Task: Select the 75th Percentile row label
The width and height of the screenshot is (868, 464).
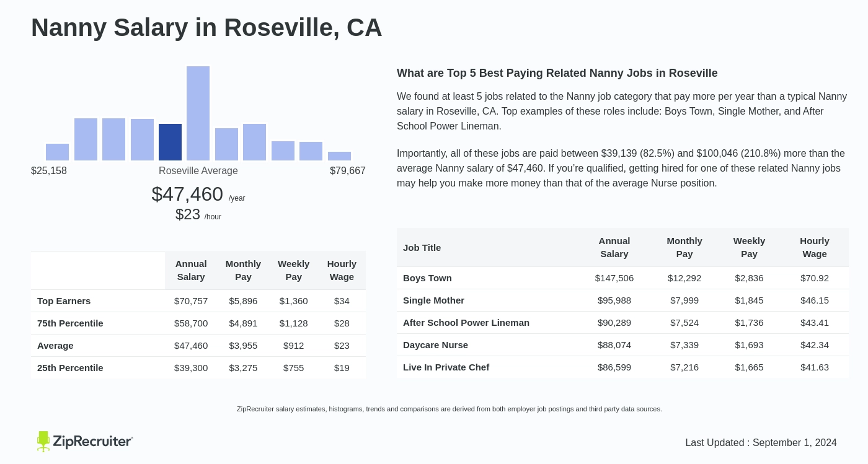Action: (70, 323)
